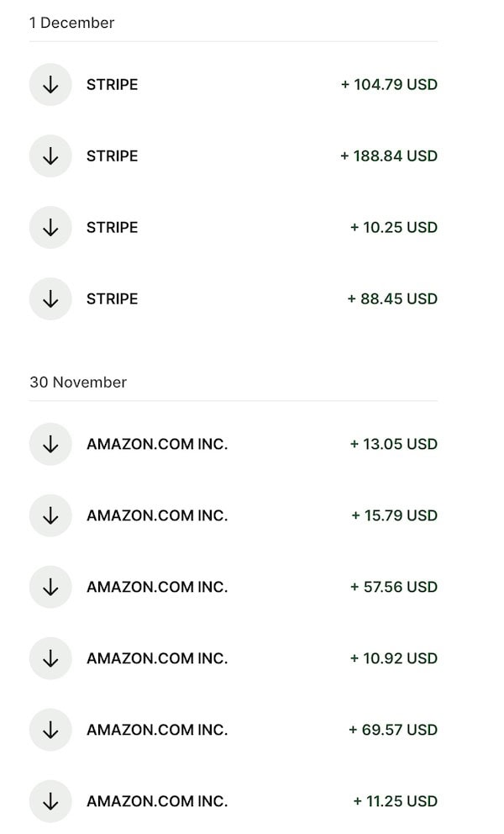Click the arrow icon beside the 11.25 USD Amazon payment
The width and height of the screenshot is (504, 834).
coord(50,801)
